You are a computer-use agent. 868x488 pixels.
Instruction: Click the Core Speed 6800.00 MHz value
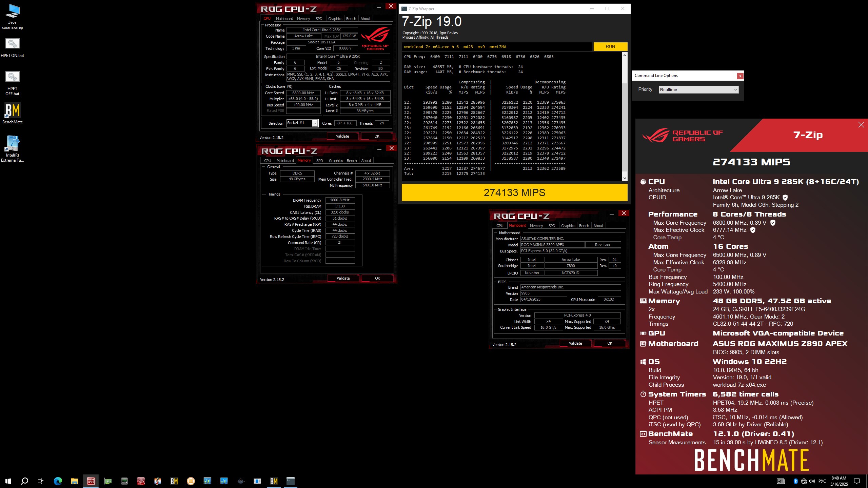pyautogui.click(x=303, y=93)
